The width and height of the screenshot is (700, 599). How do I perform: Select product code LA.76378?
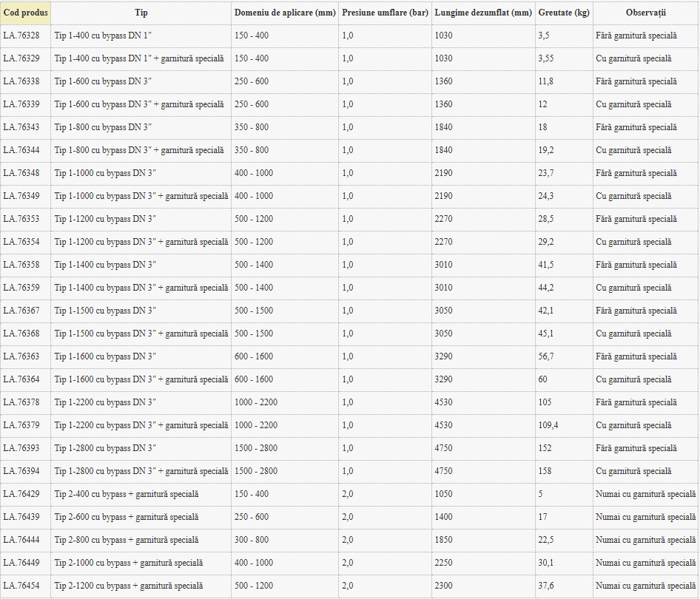click(x=21, y=402)
